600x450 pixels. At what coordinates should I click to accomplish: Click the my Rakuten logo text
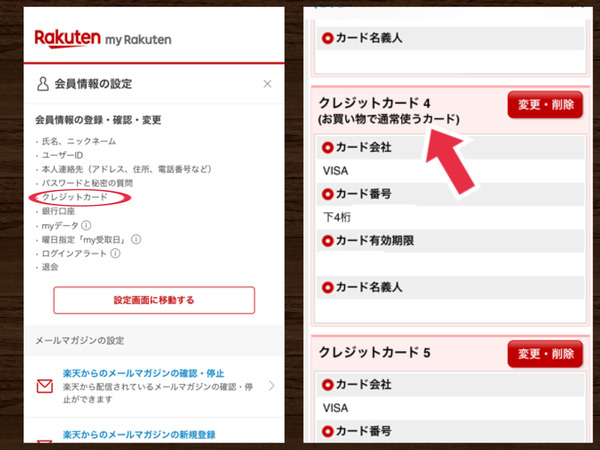tap(138, 39)
